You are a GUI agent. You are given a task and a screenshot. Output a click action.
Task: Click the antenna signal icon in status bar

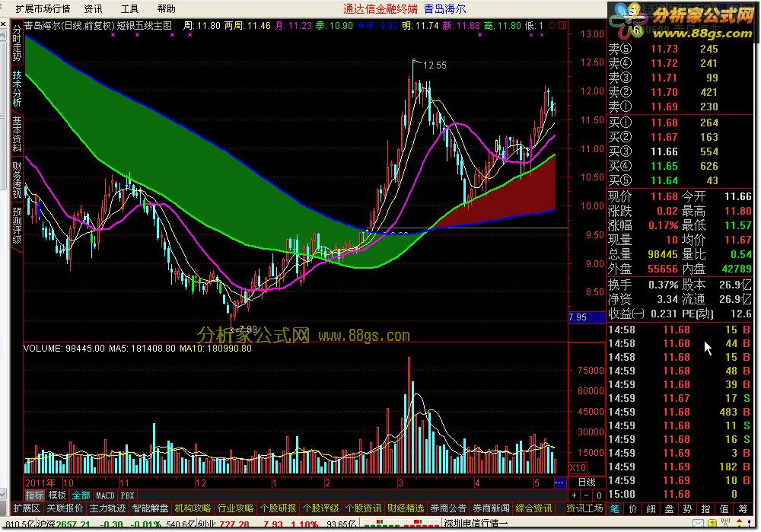tap(725, 524)
